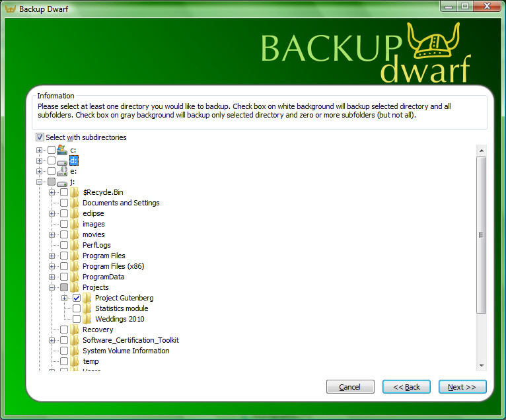Screen dimensions: 506x420
Task: Click the Recovery folder icon
Action: [75, 330]
